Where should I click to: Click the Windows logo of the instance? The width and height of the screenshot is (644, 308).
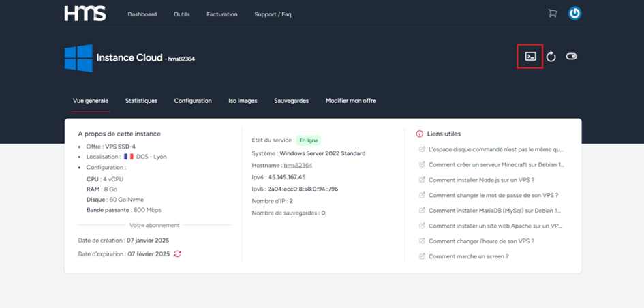click(x=78, y=59)
